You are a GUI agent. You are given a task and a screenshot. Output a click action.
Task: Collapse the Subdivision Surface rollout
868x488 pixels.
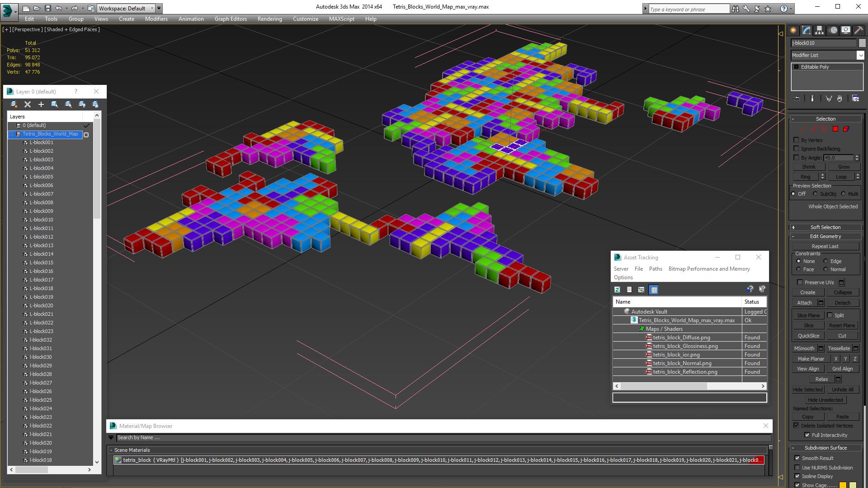(826, 448)
